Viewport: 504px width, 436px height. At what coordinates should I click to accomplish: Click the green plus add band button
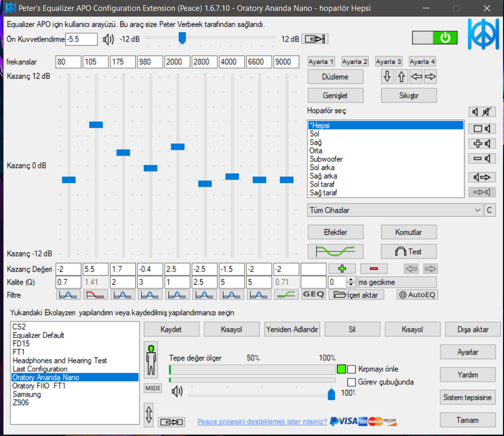pyautogui.click(x=342, y=269)
